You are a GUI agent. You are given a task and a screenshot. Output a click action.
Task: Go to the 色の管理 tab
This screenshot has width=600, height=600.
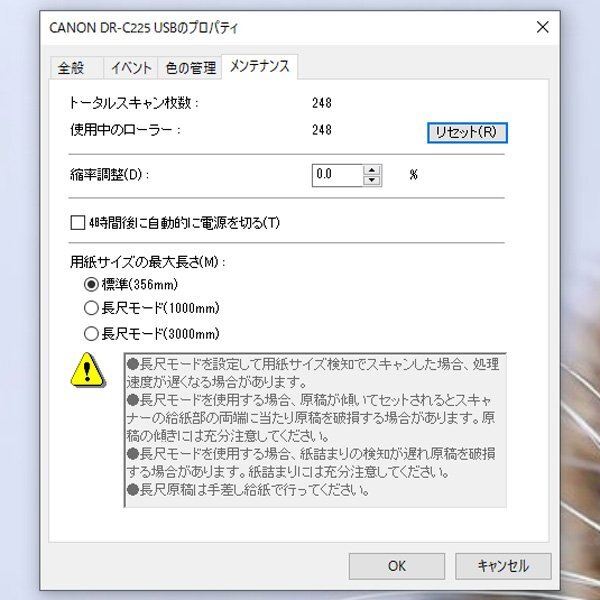click(190, 68)
